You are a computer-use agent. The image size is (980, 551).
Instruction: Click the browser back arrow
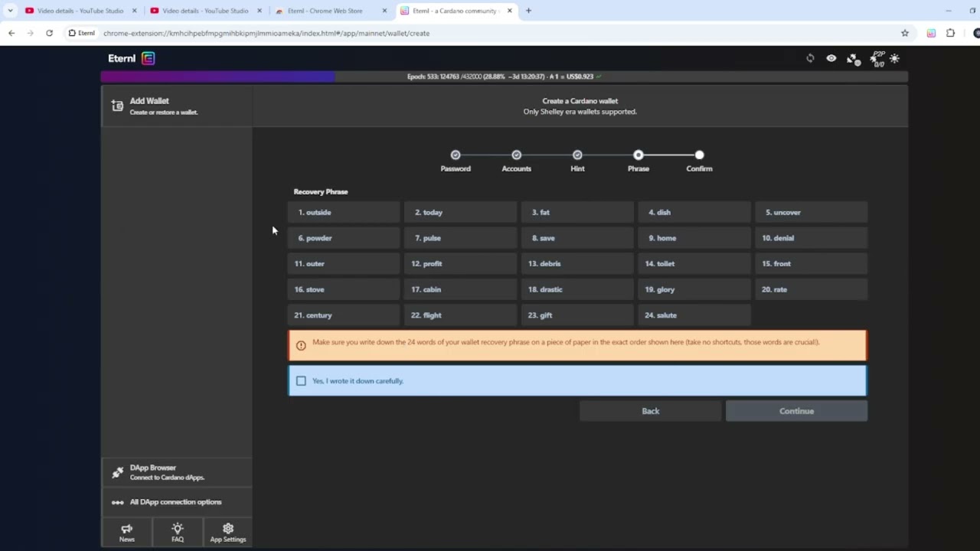(11, 33)
